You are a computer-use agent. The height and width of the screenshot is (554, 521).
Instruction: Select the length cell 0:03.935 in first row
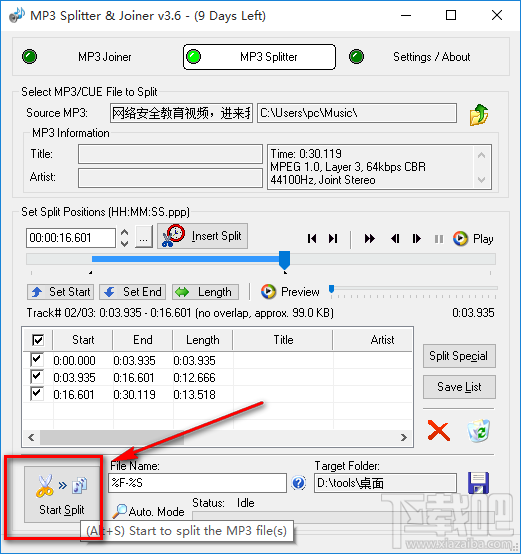(194, 361)
